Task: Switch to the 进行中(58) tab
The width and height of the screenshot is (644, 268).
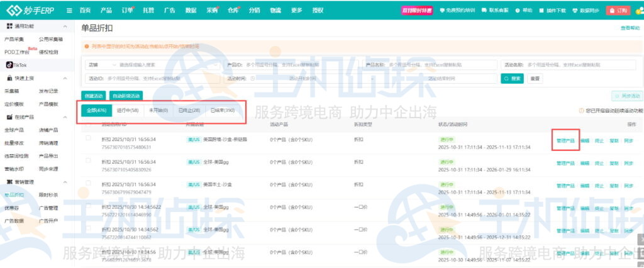Action: [x=128, y=110]
